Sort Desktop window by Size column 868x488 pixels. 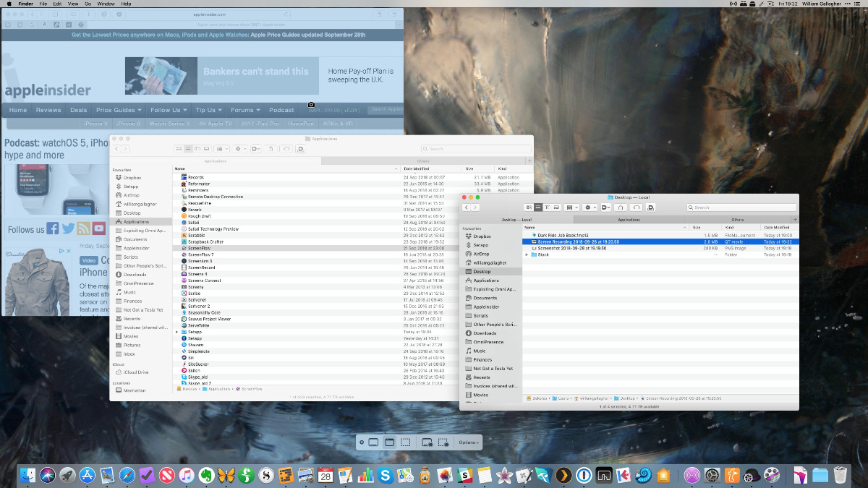705,228
